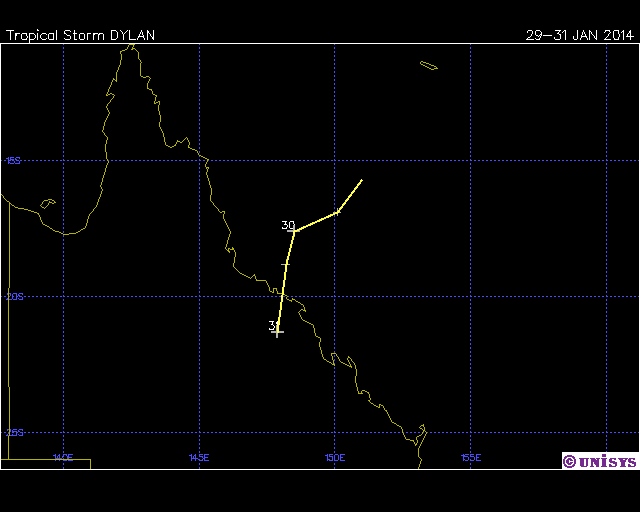Image resolution: width=640 pixels, height=512 pixels.
Task: Click the 140E longitude label
Action: (x=63, y=457)
